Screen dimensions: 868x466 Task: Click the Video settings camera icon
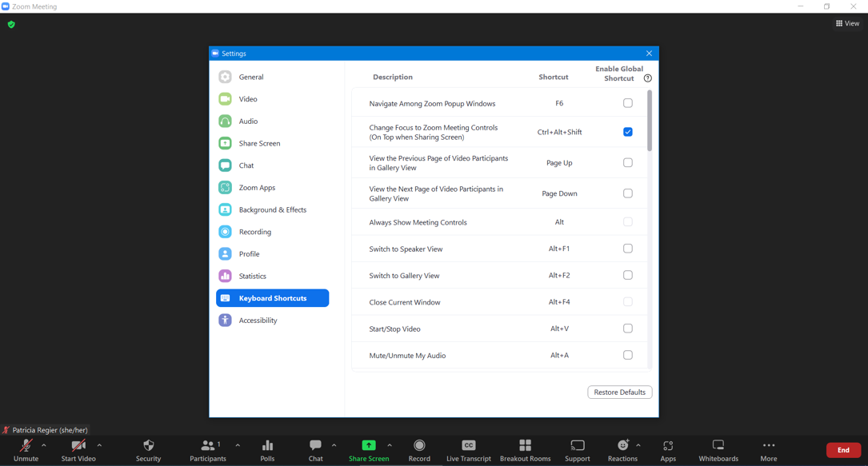tap(225, 99)
